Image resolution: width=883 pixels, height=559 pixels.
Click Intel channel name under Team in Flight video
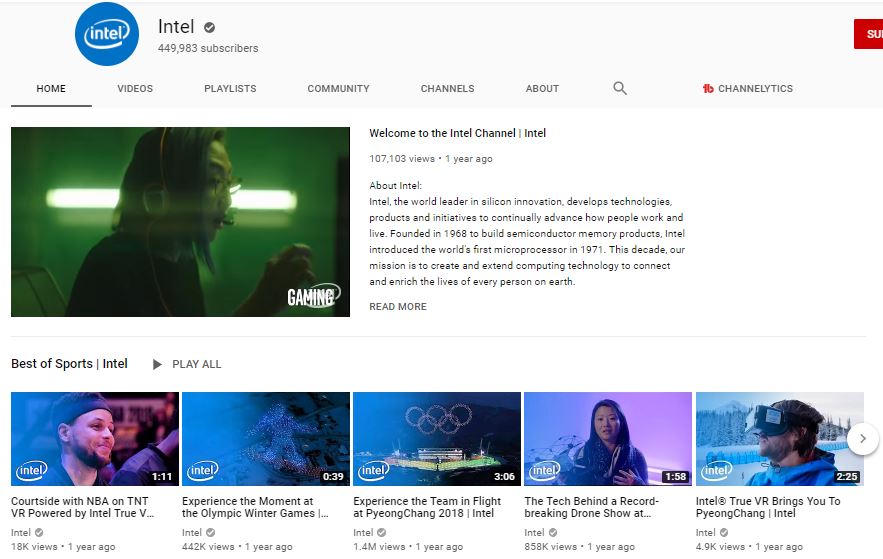tap(363, 533)
